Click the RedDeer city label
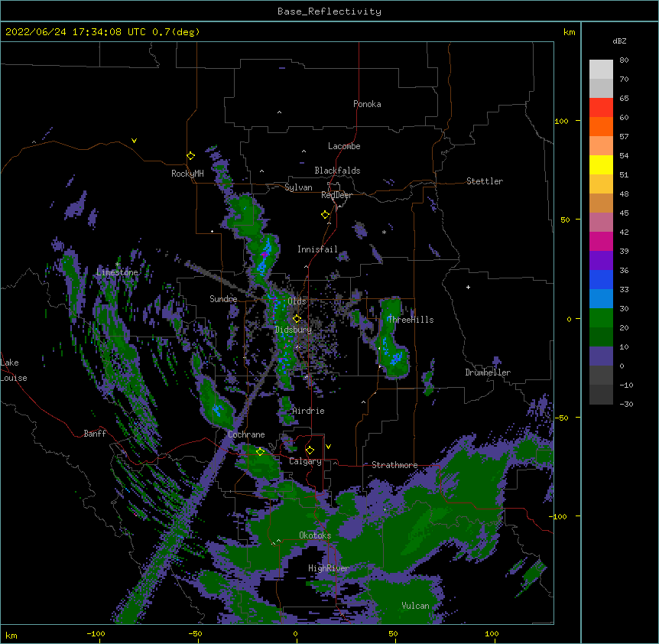 coord(336,195)
